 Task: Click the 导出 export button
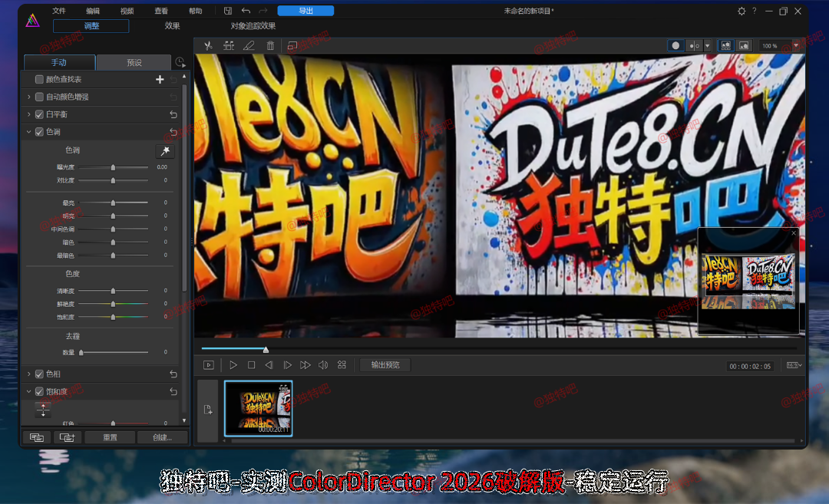(x=306, y=11)
